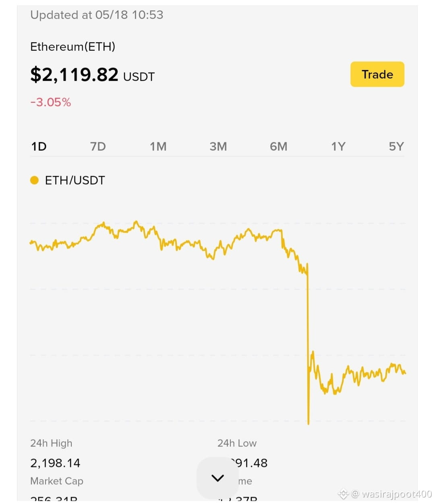Tap the Market Cap label

[x=57, y=481]
